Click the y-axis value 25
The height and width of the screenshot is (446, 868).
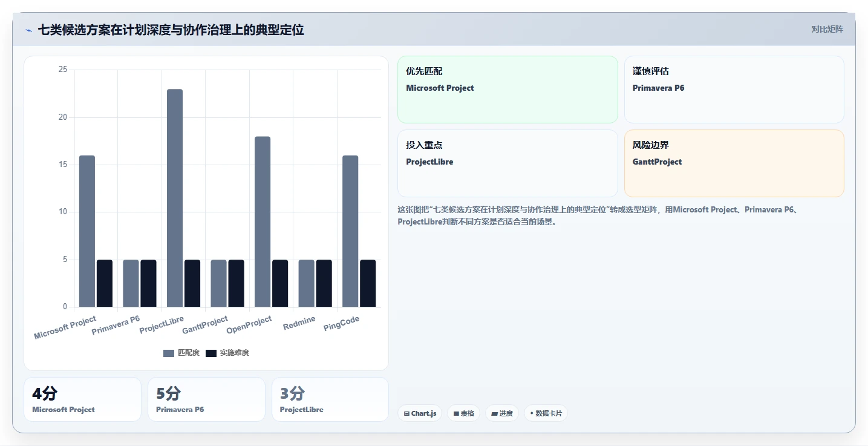point(63,70)
